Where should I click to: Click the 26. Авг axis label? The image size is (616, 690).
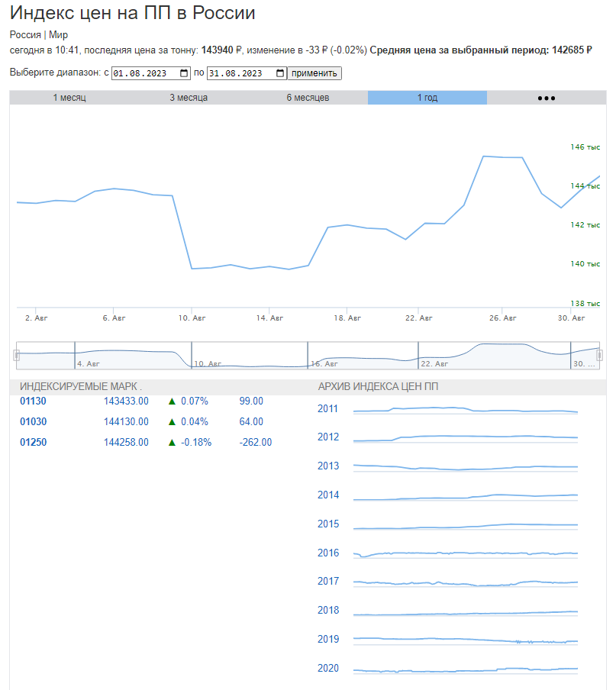(503, 318)
